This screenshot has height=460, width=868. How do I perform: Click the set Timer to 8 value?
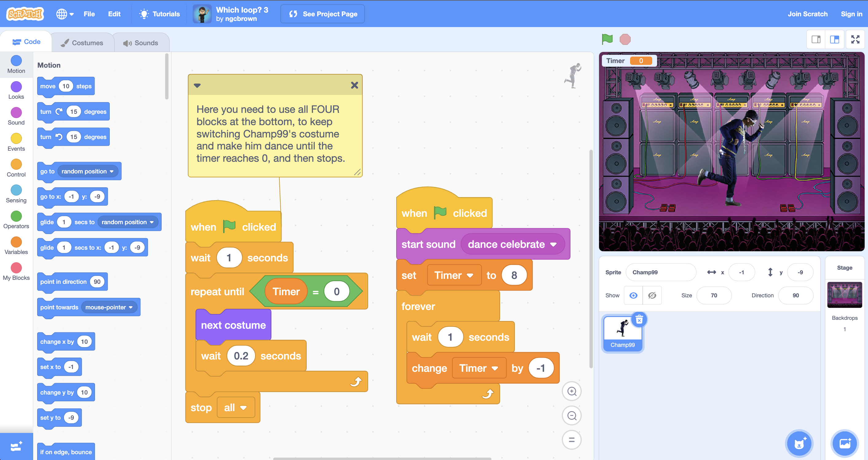click(x=514, y=275)
